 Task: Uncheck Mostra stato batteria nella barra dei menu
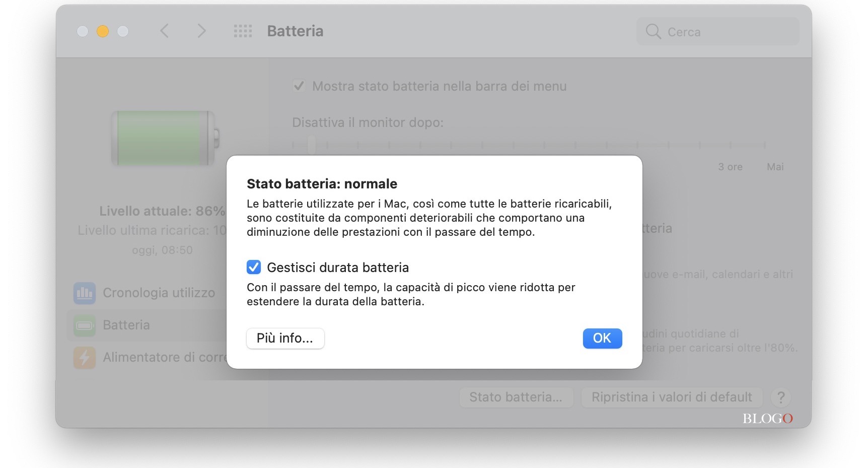(299, 86)
